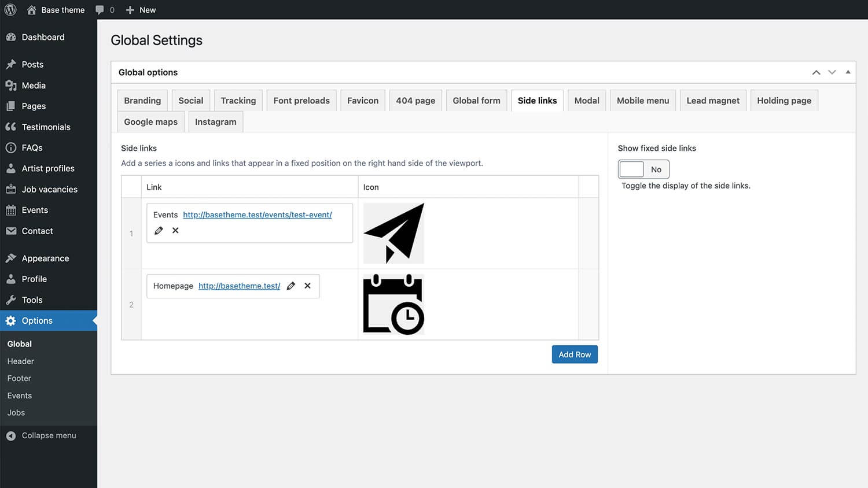This screenshot has width=868, height=488.
Task: Remove the Events link with X icon
Action: tap(175, 231)
